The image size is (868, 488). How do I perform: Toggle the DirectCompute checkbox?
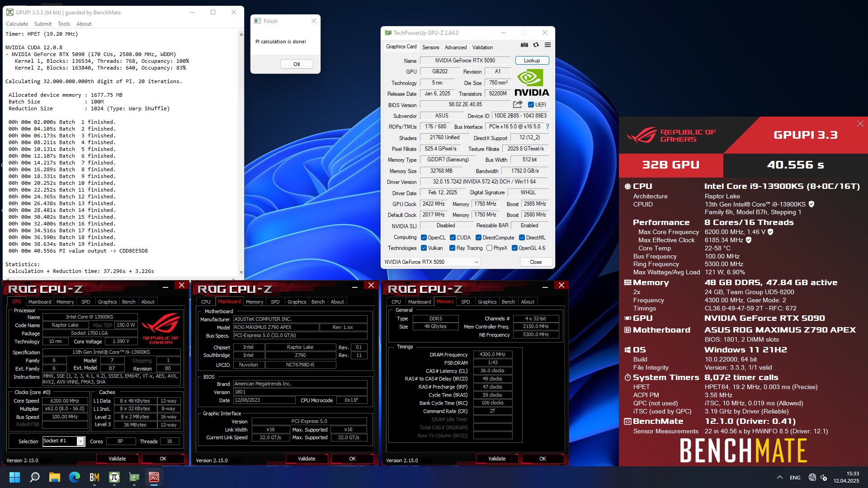478,238
